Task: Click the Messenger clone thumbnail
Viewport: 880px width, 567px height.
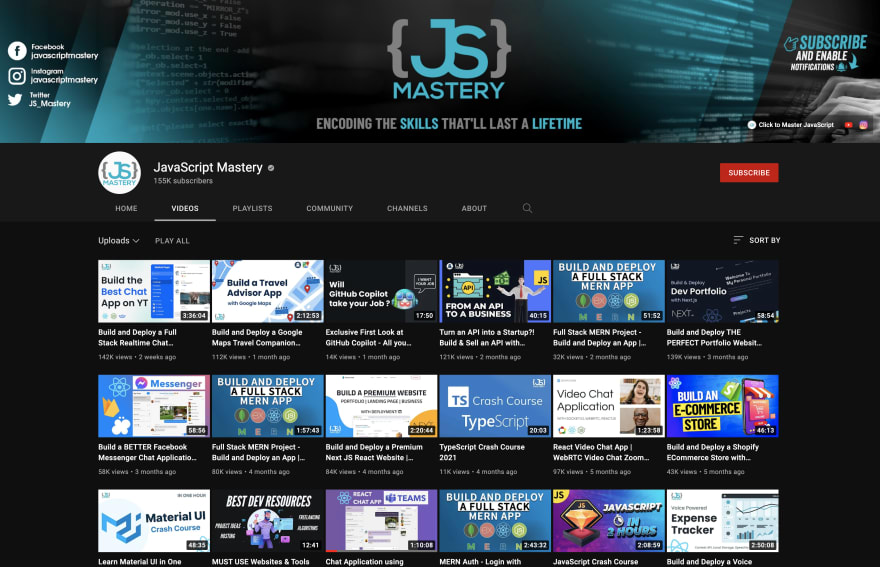Action: click(154, 406)
